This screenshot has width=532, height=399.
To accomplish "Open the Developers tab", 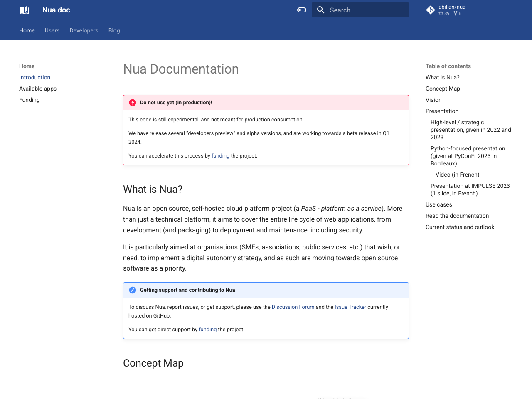I will (x=84, y=30).
